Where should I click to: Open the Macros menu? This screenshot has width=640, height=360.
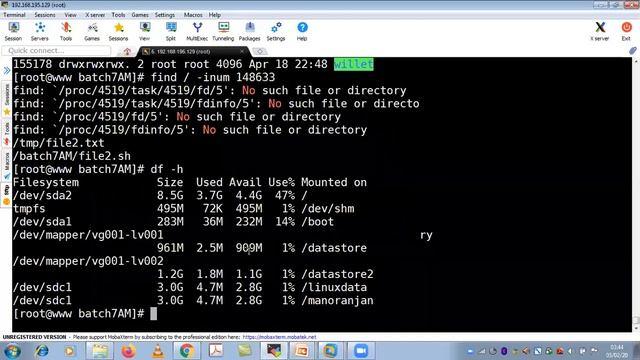click(x=193, y=15)
